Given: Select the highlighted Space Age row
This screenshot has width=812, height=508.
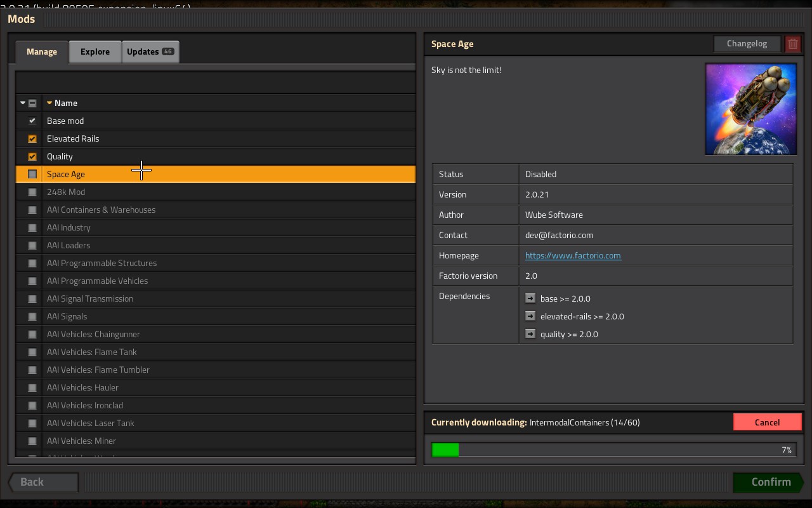Looking at the screenshot, I should 216,174.
